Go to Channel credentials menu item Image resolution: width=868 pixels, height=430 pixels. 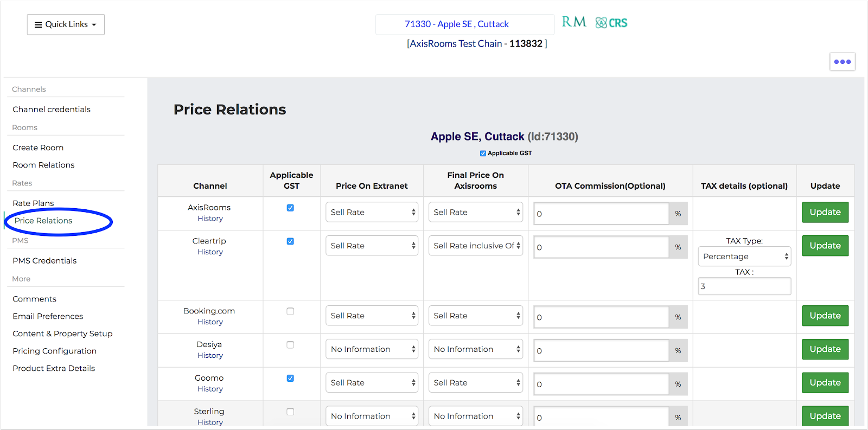52,110
